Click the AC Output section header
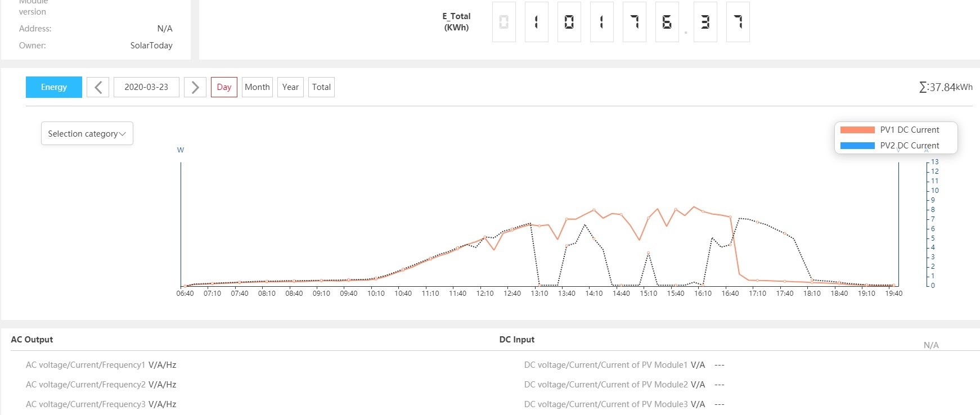 pyautogui.click(x=32, y=340)
